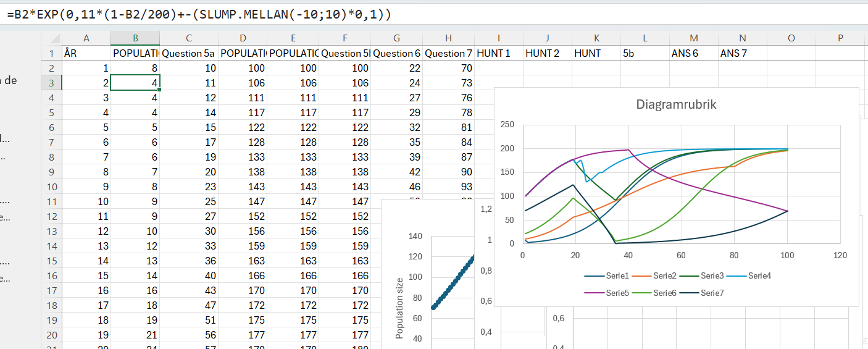Click the Serie4 legend entry
This screenshot has height=349, width=868.
point(759,276)
